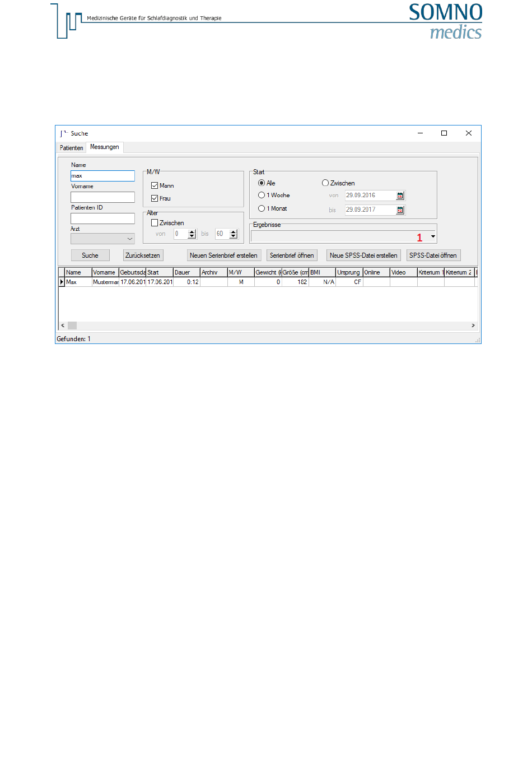The image size is (532, 767).
Task: Click Neue SPSS-Datei erstellen
Action: click(363, 255)
